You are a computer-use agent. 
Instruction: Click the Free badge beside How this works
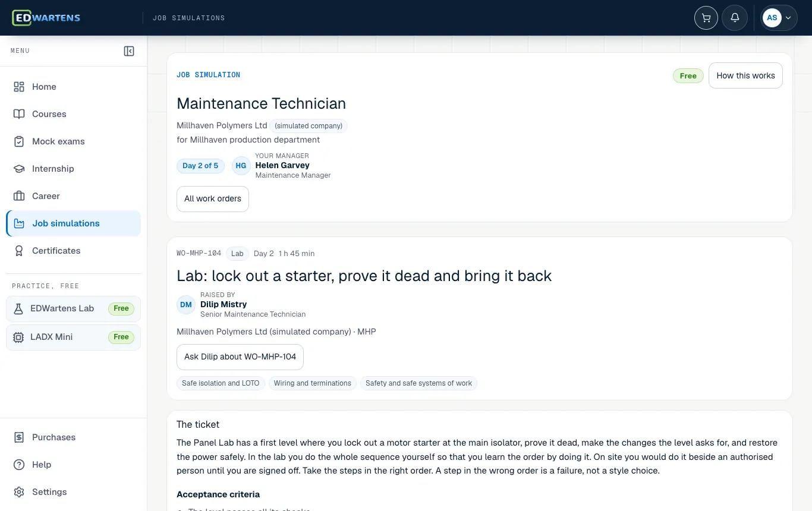(x=688, y=76)
